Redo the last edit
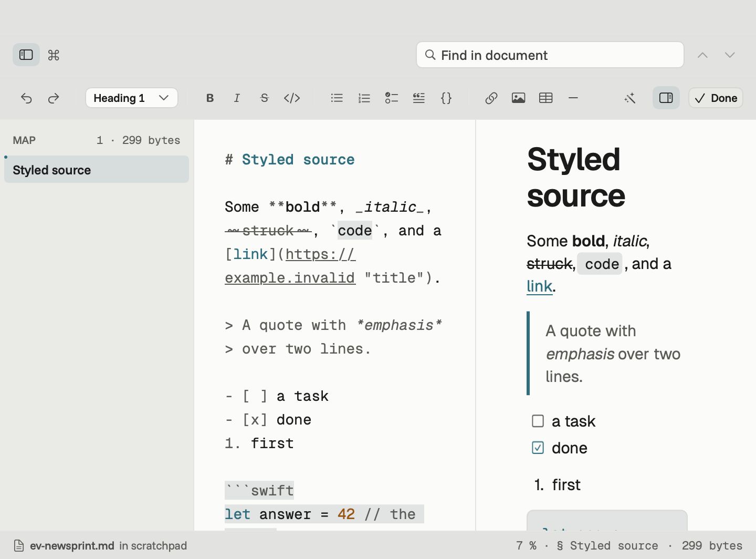Screen dimensions: 756x559 point(54,98)
